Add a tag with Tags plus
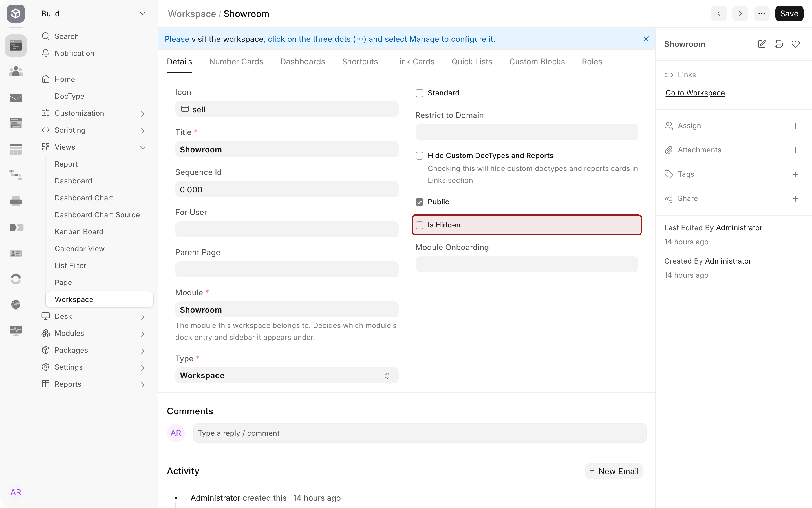812x508 pixels. [796, 174]
